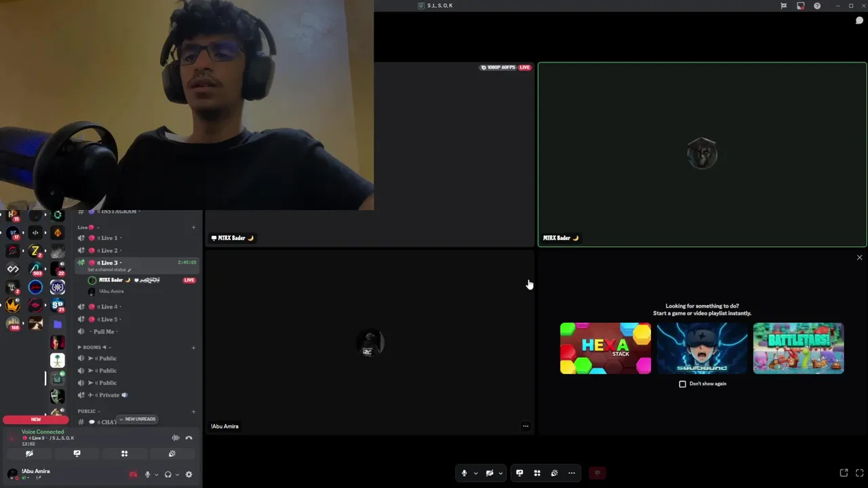Open camera options arrow in call toolbar
868x488 pixels.
tap(500, 473)
